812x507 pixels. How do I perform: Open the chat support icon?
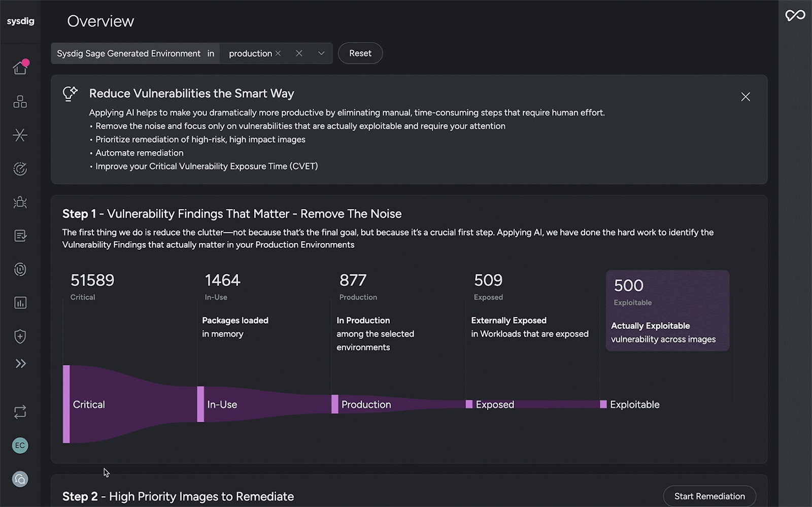point(20,479)
